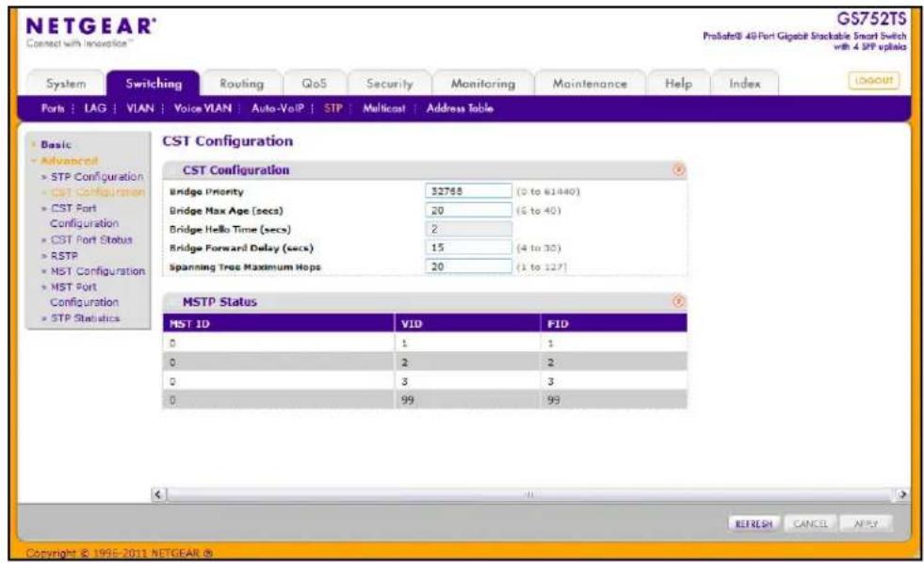Image resolution: width=924 pixels, height=563 pixels.
Task: Open the Help tab
Action: point(678,84)
